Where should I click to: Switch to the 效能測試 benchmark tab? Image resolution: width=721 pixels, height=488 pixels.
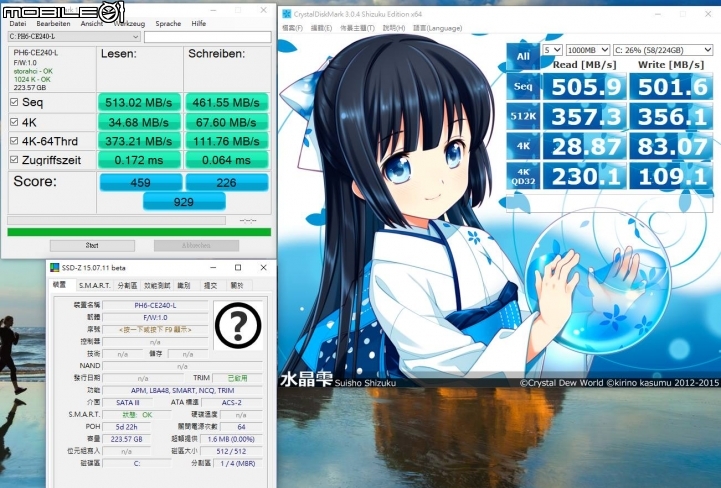pos(157,286)
